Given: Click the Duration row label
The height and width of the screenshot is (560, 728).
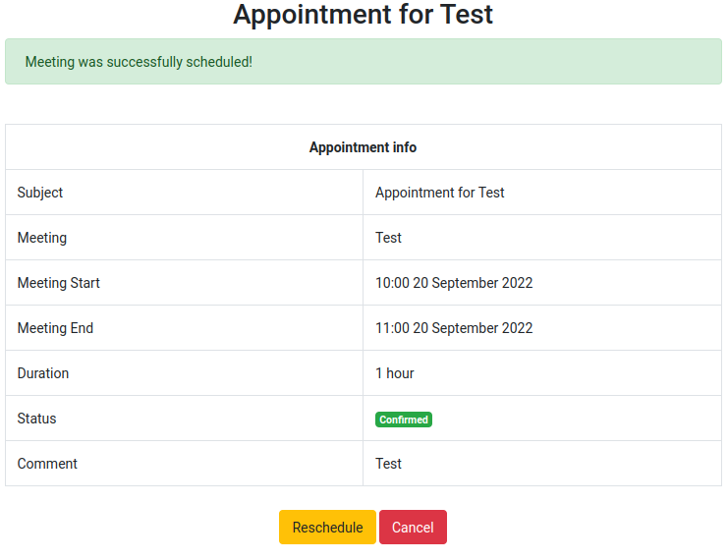Looking at the screenshot, I should (43, 373).
